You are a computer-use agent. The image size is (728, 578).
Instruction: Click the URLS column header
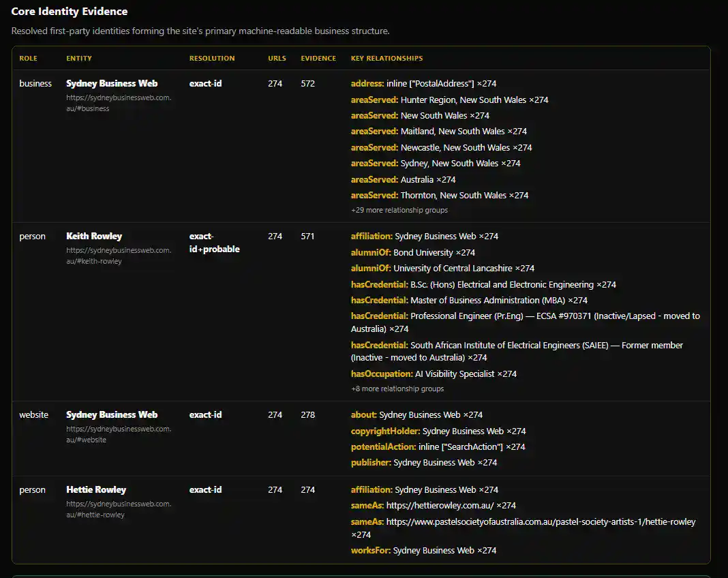(x=277, y=59)
